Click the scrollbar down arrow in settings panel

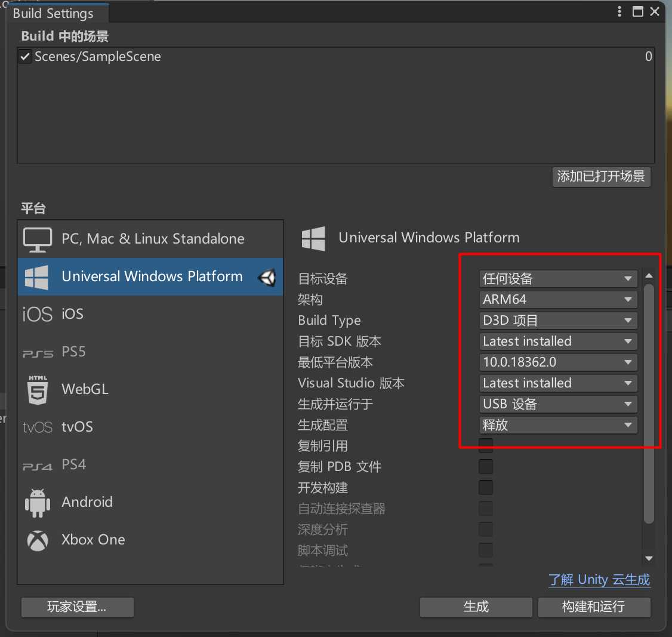[x=649, y=559]
